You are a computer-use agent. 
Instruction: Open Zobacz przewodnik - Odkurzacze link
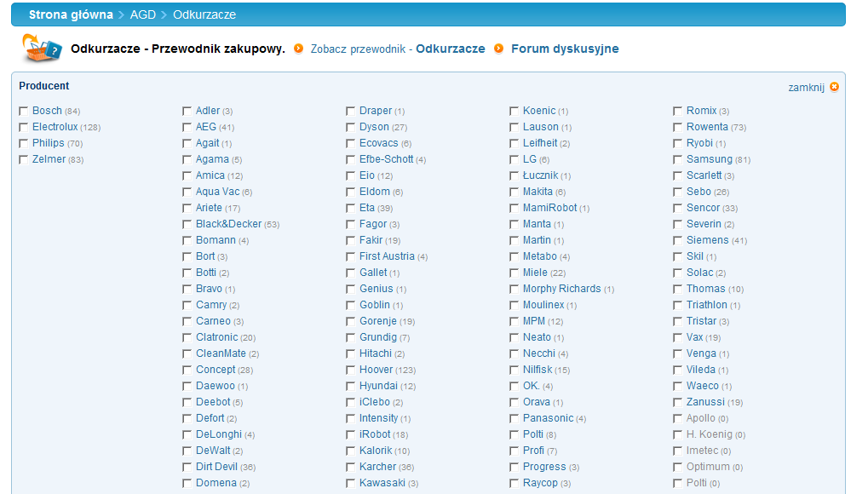398,49
